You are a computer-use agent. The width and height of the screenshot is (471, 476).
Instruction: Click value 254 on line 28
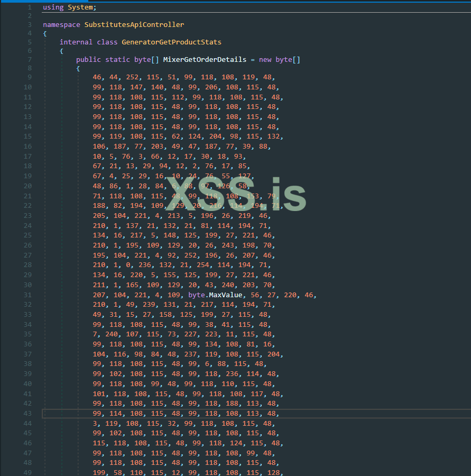(x=202, y=265)
